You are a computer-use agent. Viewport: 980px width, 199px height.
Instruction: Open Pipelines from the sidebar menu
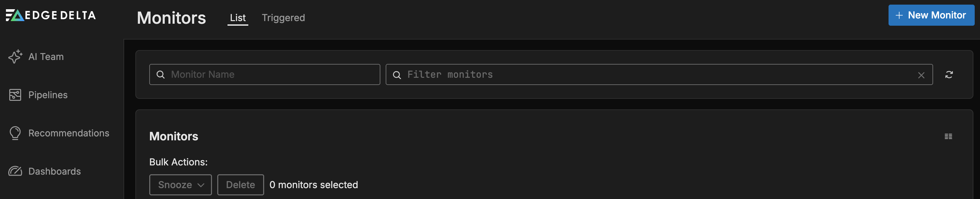click(48, 95)
